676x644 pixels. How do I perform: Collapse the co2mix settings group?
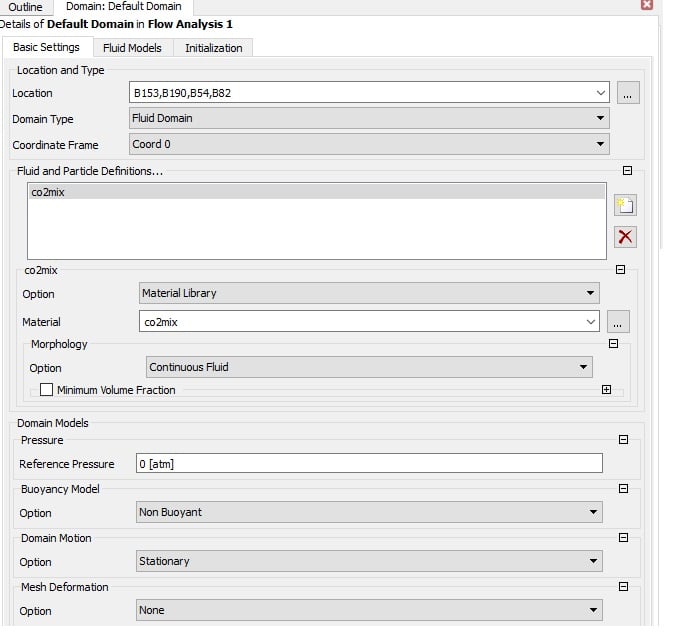point(620,269)
